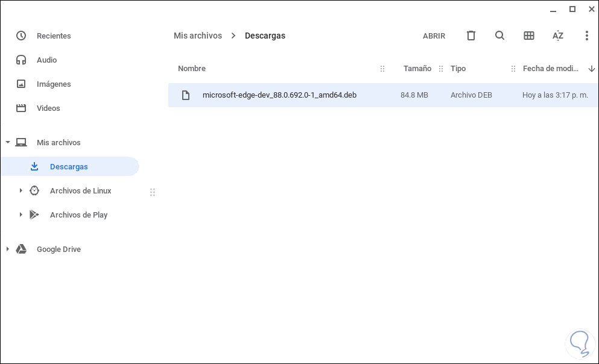Sort by Nombre column header
Viewport: 599px width, 364px height.
(x=192, y=69)
